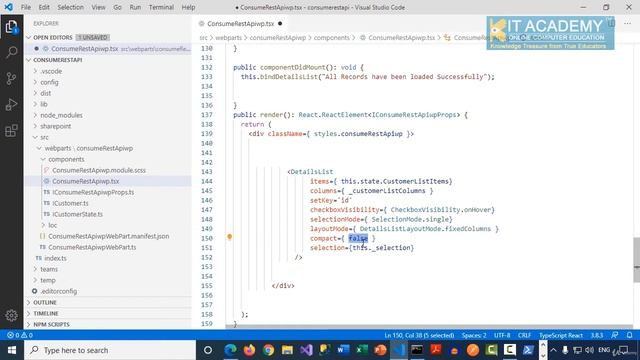The width and height of the screenshot is (640, 360).
Task: Open the Edit menu
Action: point(44,7)
